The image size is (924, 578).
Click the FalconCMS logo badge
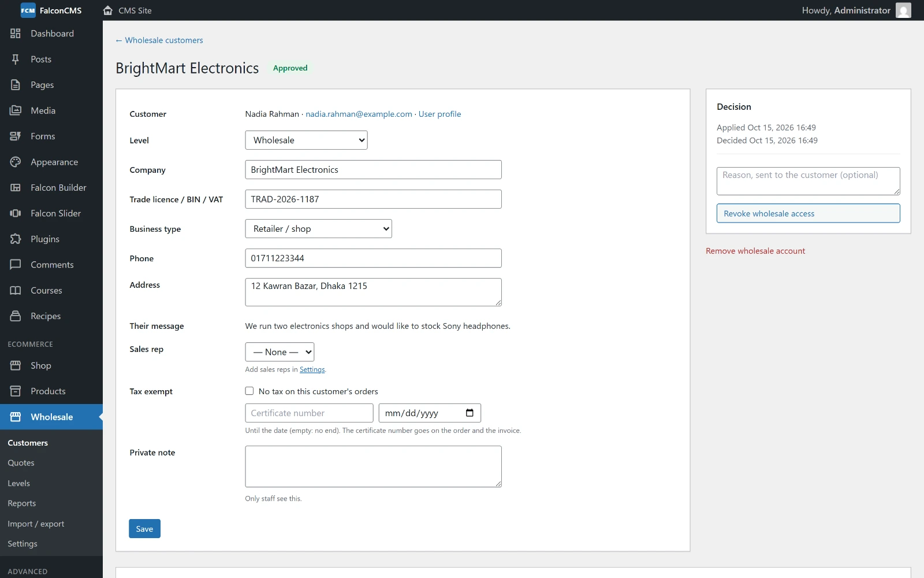(28, 10)
